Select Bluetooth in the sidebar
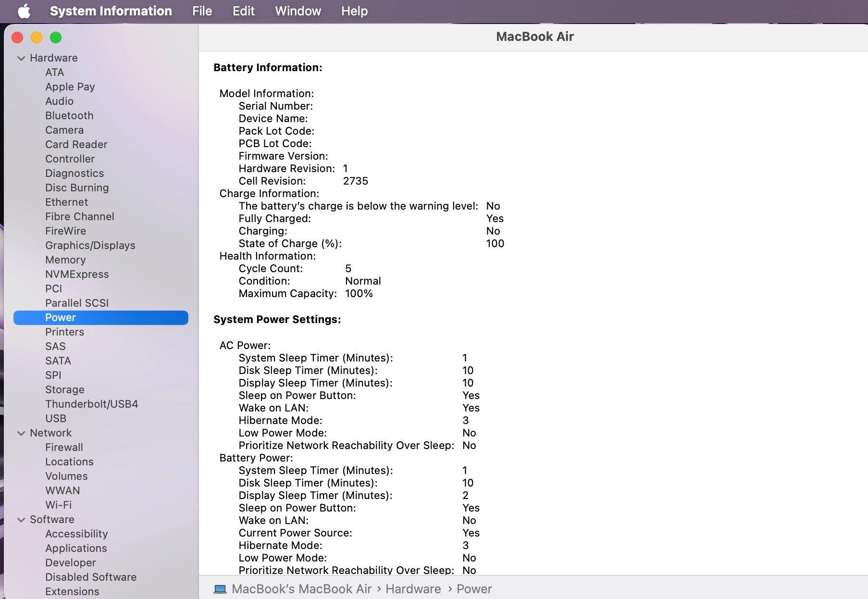 pos(69,115)
